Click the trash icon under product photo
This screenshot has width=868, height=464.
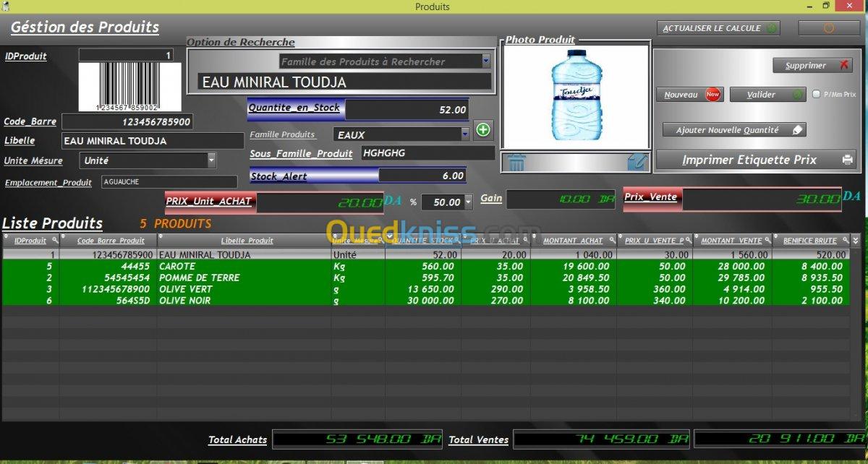point(516,162)
